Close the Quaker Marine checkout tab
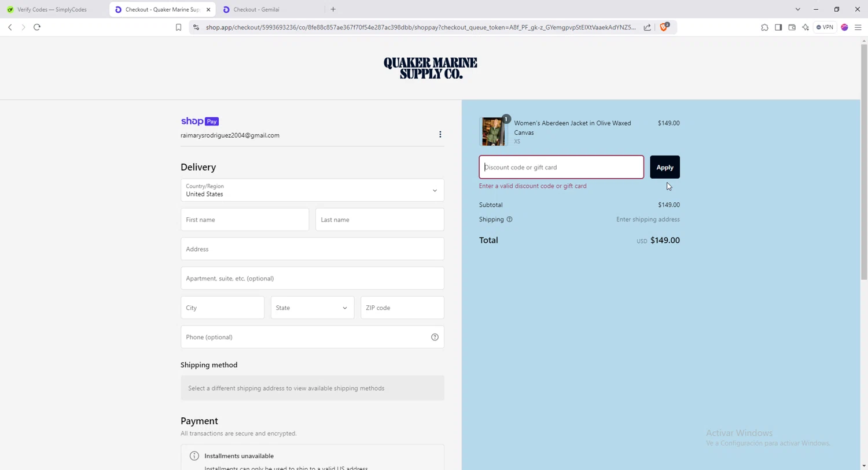868x470 pixels. point(208,9)
